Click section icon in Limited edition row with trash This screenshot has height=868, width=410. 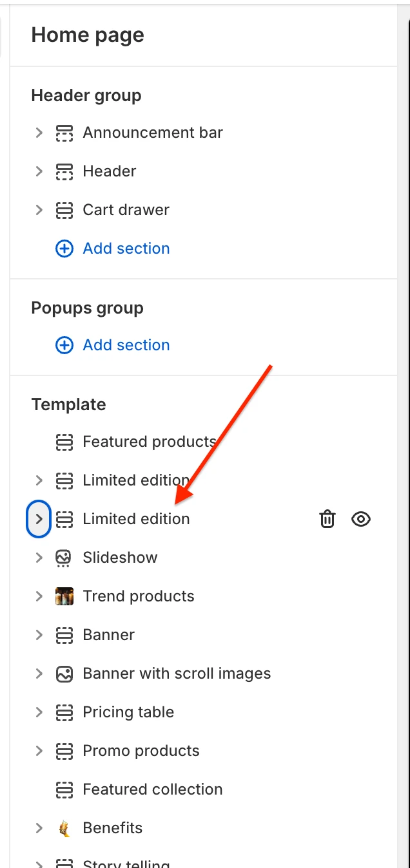click(64, 519)
